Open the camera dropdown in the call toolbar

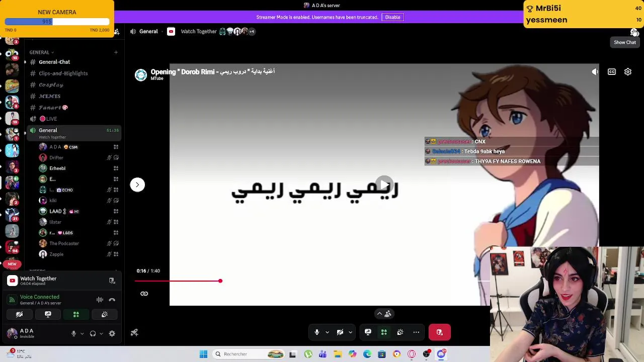[x=350, y=332]
